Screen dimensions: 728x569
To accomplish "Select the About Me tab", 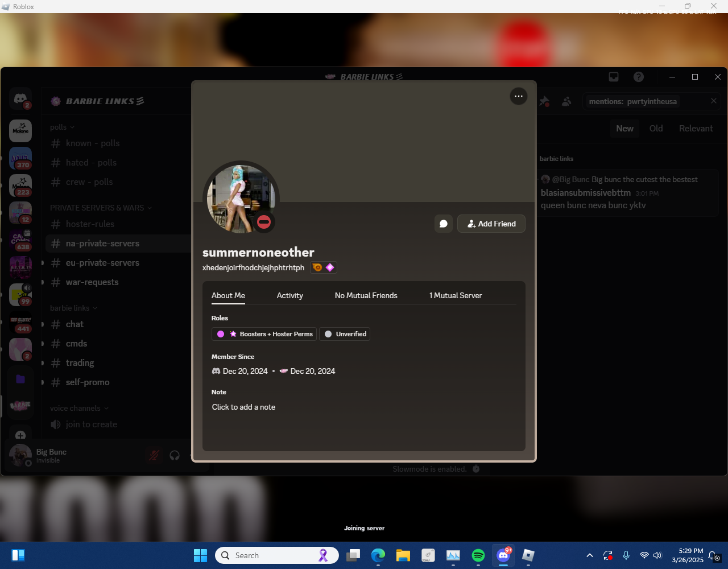I will pos(228,296).
